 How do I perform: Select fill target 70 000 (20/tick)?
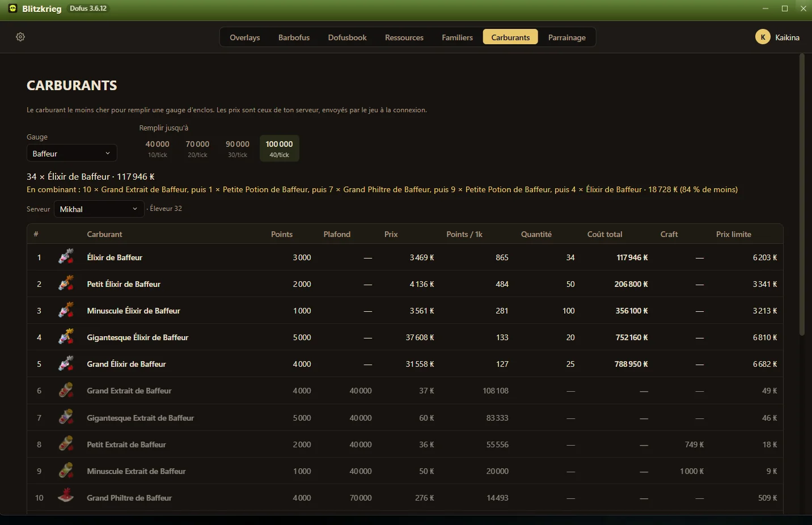197,149
